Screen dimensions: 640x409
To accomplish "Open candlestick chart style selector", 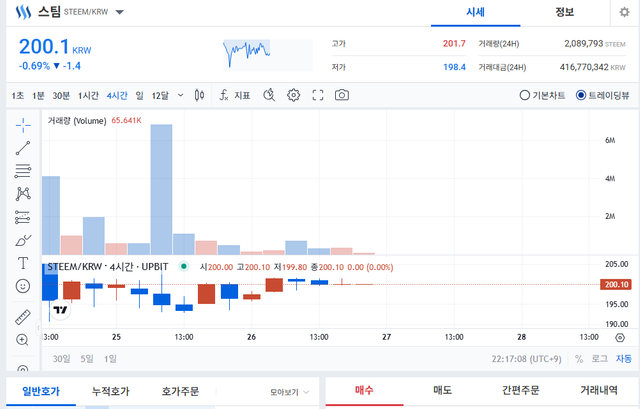I will 199,95.
